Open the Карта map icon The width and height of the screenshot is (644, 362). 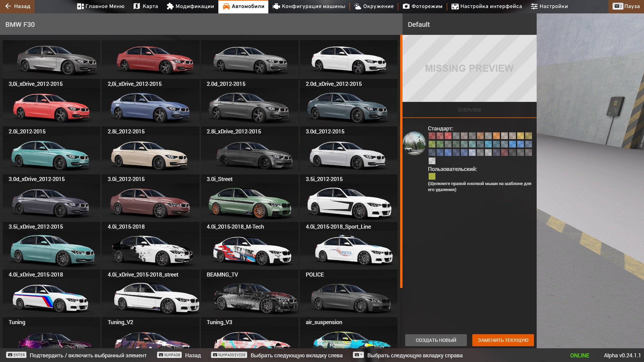click(136, 6)
